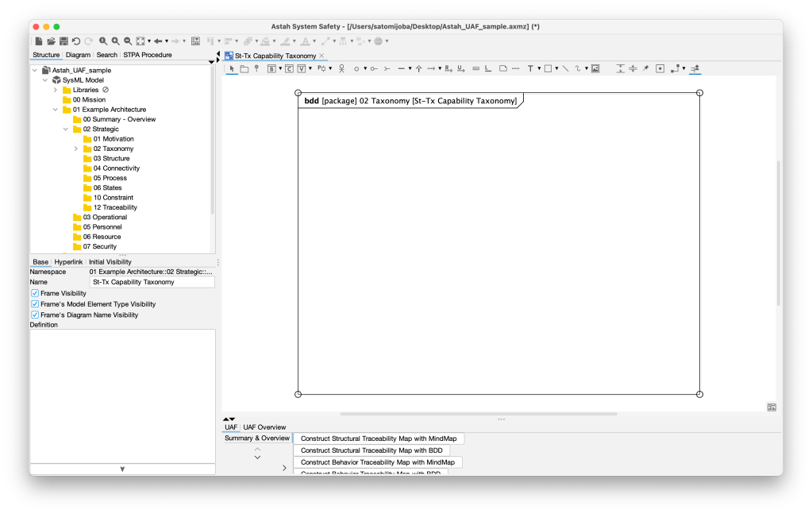Click Construct Behavior Traceability Map with MindMap
The image size is (812, 514).
click(x=377, y=462)
